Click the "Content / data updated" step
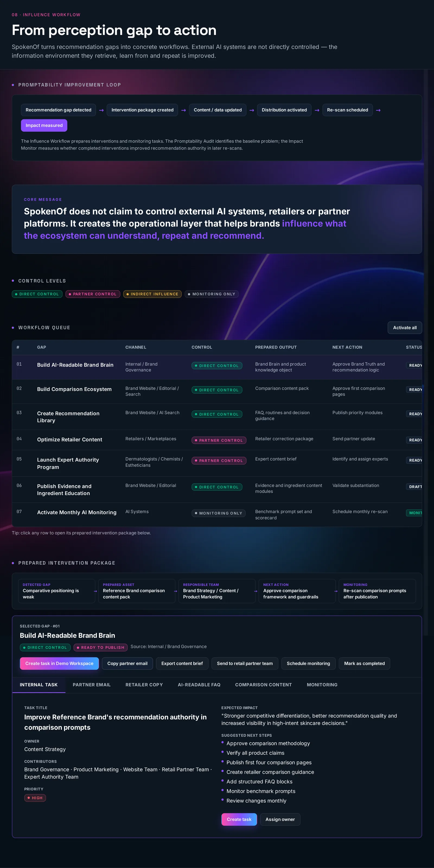 coord(218,110)
